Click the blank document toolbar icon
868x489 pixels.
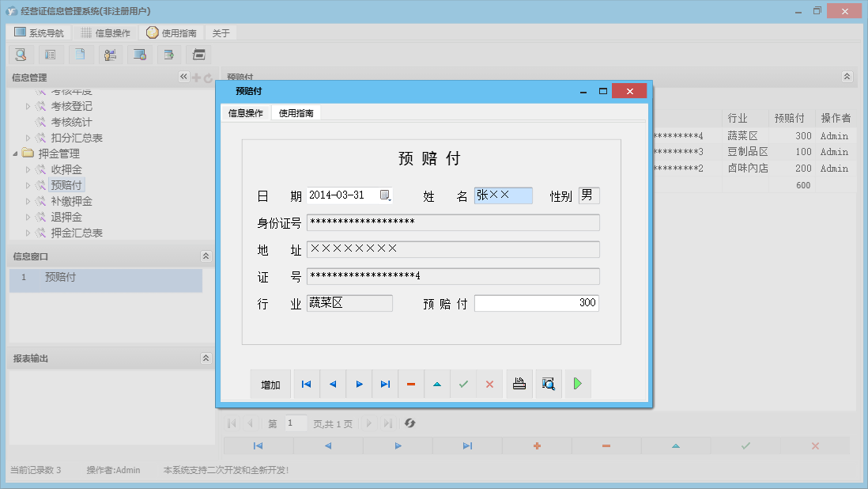[80, 54]
